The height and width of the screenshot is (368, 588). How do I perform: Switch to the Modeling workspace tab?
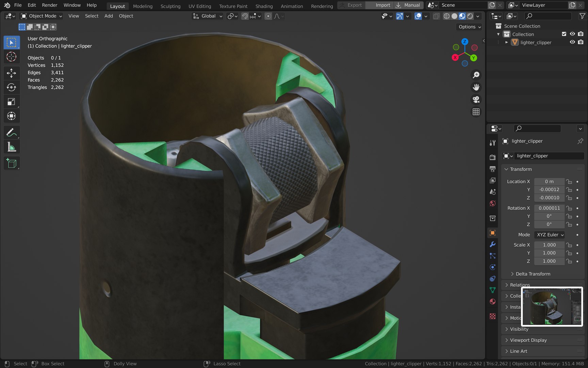pyautogui.click(x=143, y=6)
